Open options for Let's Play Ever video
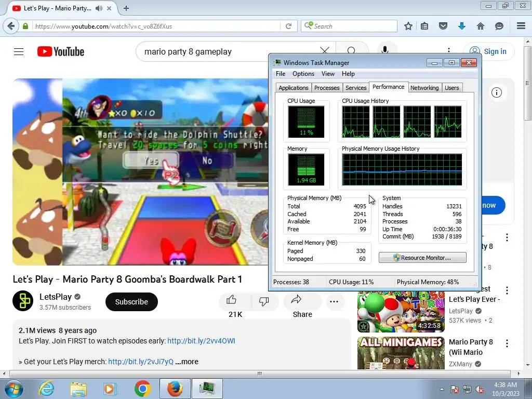 tap(507, 290)
